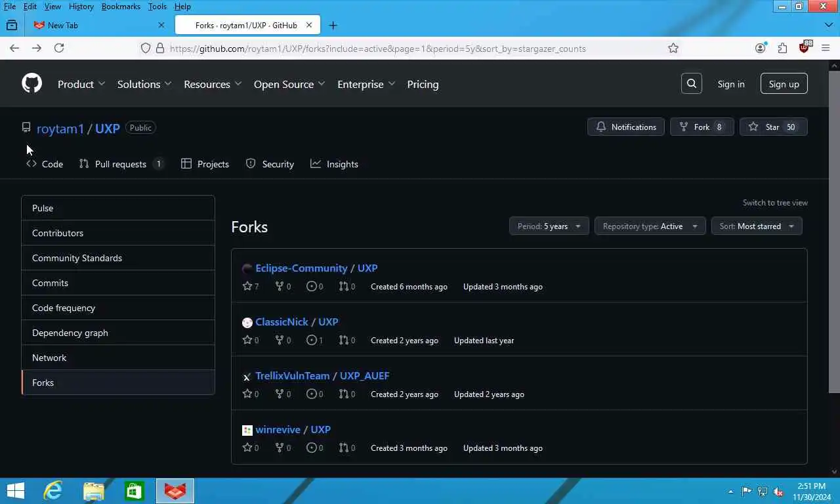This screenshot has width=840, height=504.
Task: Open Pulse in the sidebar
Action: pos(118,208)
